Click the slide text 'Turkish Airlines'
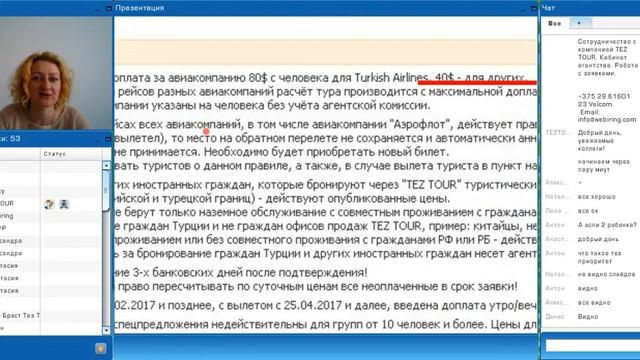Viewport: 640px width, 360px height. pyautogui.click(x=391, y=78)
